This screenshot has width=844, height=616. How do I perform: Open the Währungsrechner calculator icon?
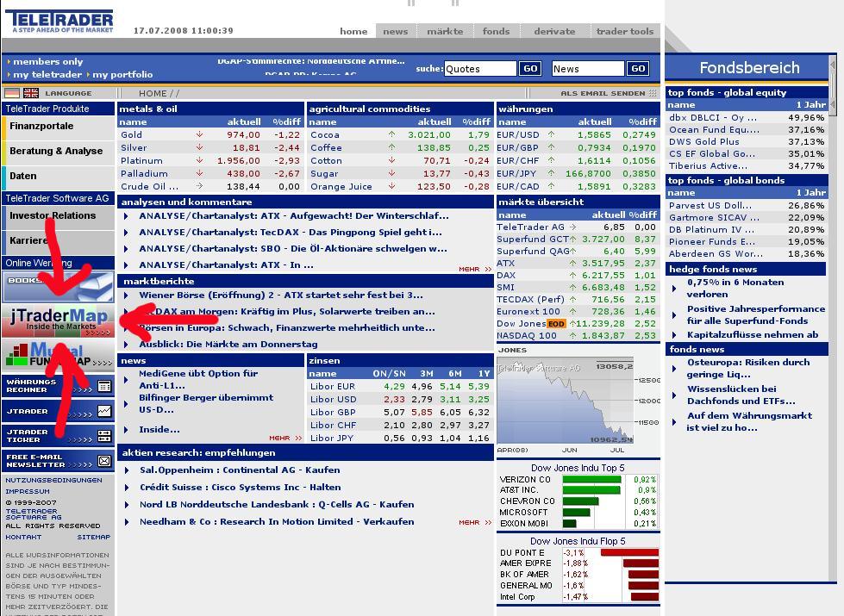coord(104,386)
